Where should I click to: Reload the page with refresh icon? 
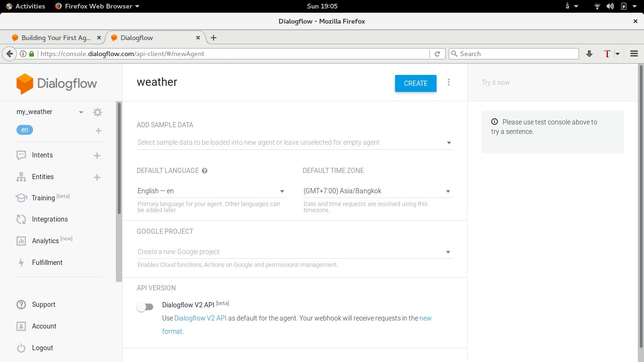coord(437,54)
